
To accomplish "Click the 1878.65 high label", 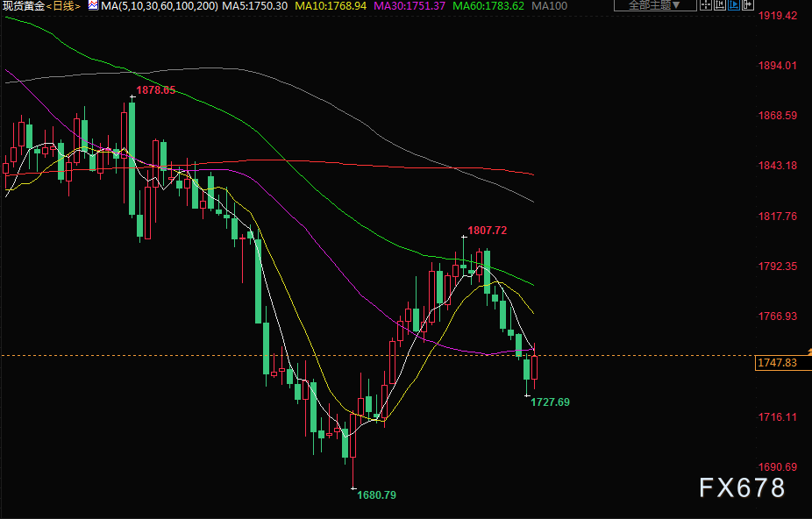I will tap(156, 90).
